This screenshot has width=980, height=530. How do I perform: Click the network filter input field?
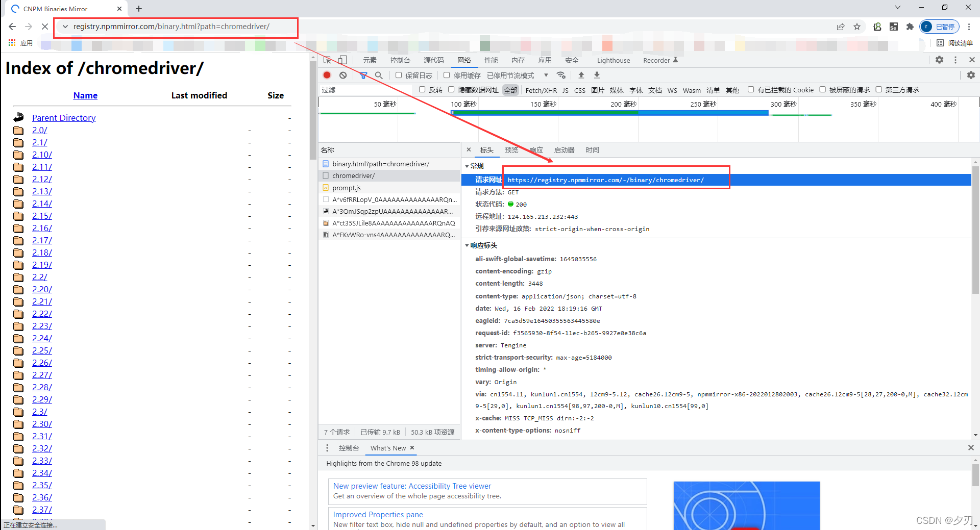tap(365, 90)
